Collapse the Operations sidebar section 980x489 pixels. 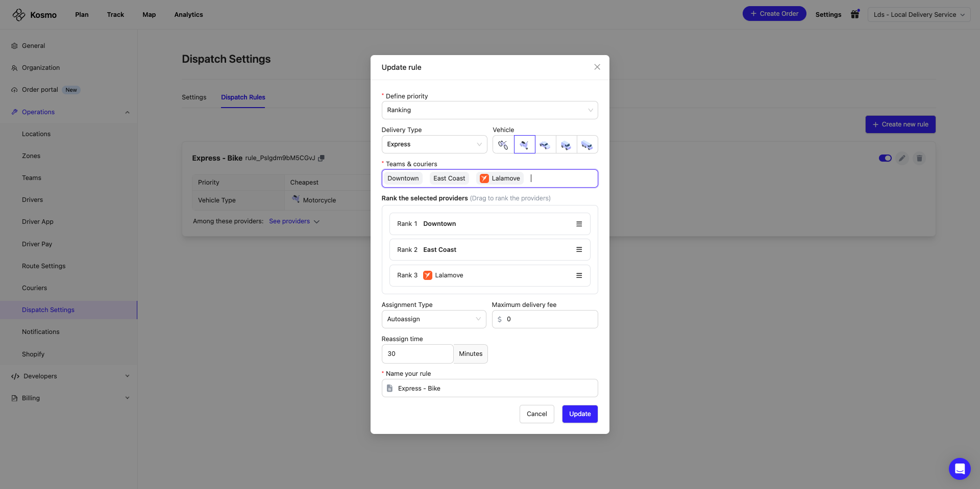pos(127,112)
